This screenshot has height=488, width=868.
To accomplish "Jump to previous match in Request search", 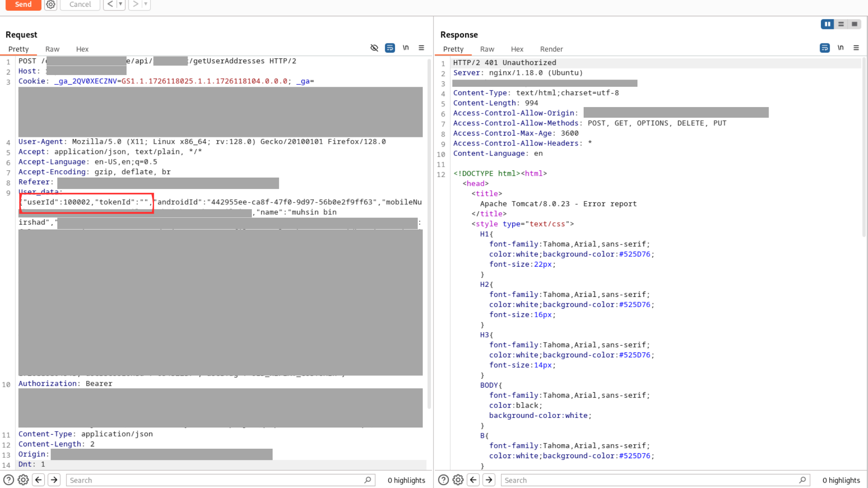I will pyautogui.click(x=39, y=480).
